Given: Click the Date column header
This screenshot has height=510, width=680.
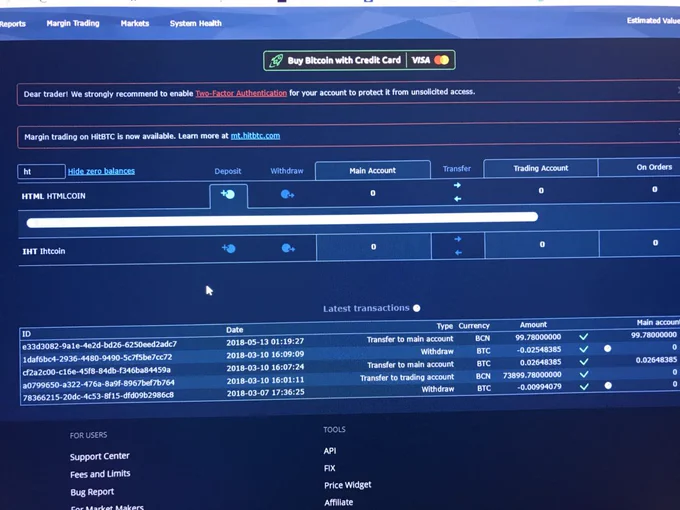Looking at the screenshot, I should point(235,330).
